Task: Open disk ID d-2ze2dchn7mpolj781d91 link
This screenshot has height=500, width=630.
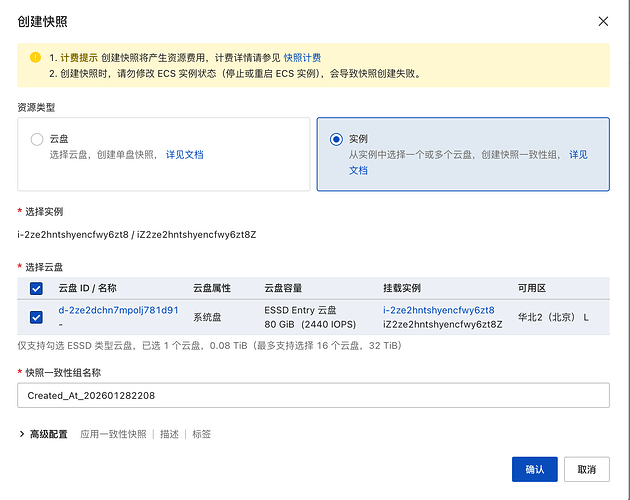Action: tap(118, 311)
